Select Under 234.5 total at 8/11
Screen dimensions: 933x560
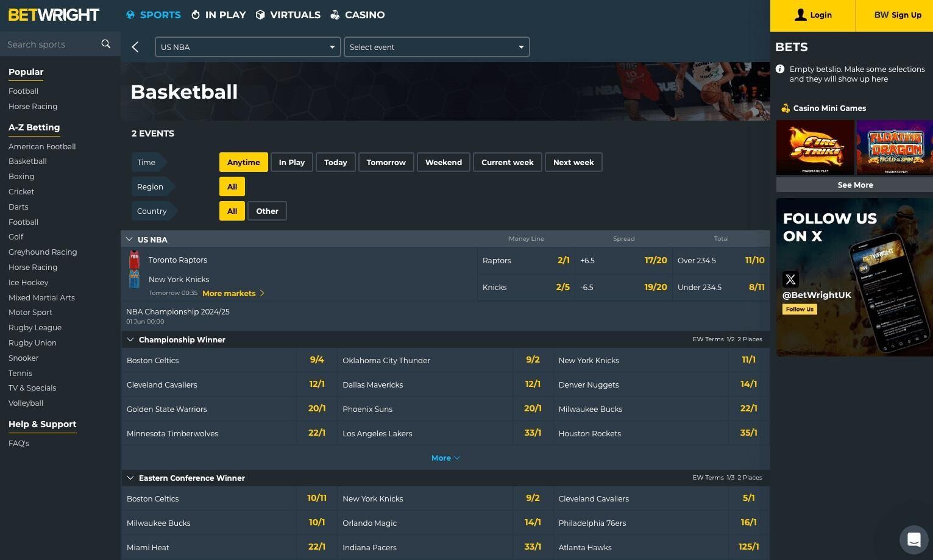tap(722, 287)
